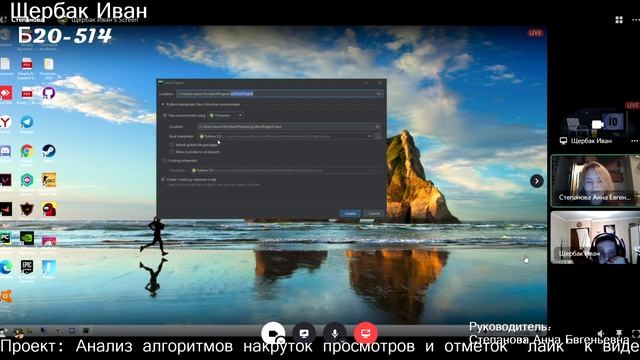Open the PDF file next to GitHub icon
The image size is (640, 360).
pyautogui.click(x=27, y=93)
